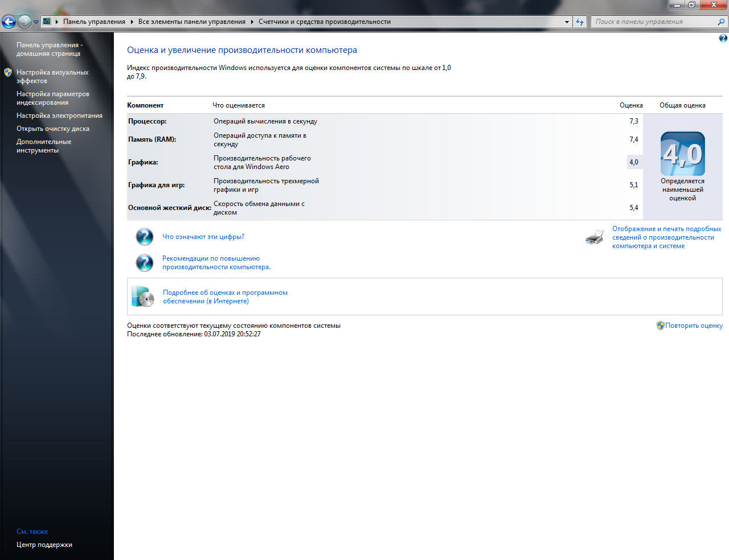Click the Оценка column header
Image resolution: width=729 pixels, height=560 pixels.
631,105
